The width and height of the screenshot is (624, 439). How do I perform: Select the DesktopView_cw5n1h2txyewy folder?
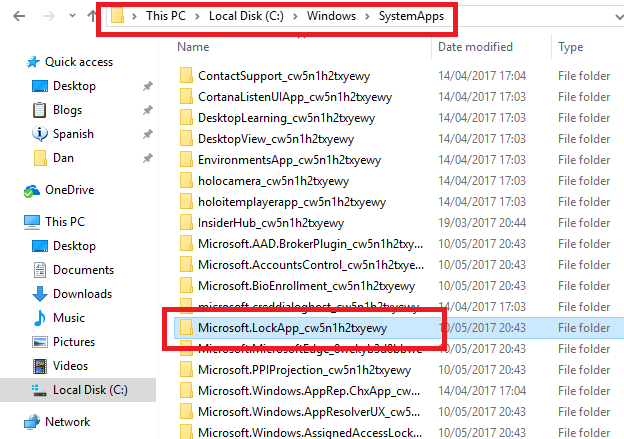(x=276, y=139)
